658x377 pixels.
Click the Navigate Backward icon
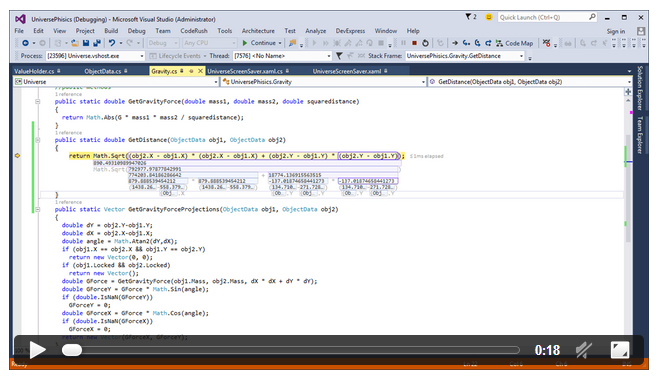(x=25, y=43)
